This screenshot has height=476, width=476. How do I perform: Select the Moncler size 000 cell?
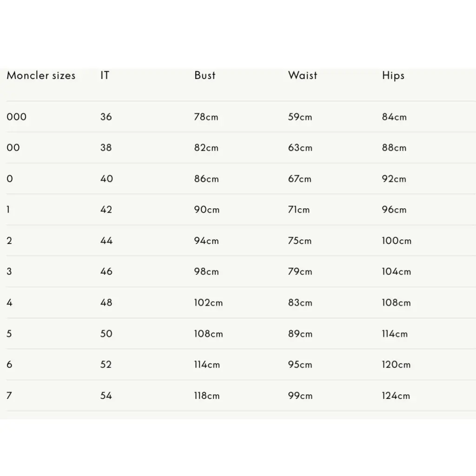point(17,117)
